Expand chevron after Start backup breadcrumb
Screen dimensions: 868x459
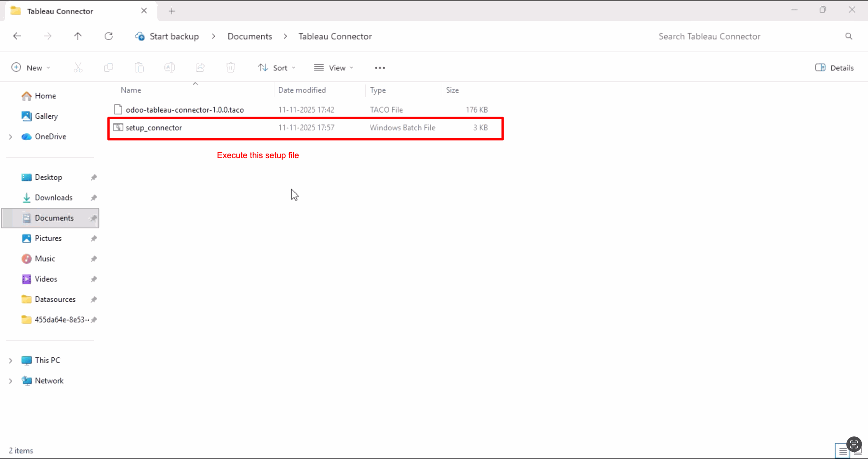click(213, 36)
